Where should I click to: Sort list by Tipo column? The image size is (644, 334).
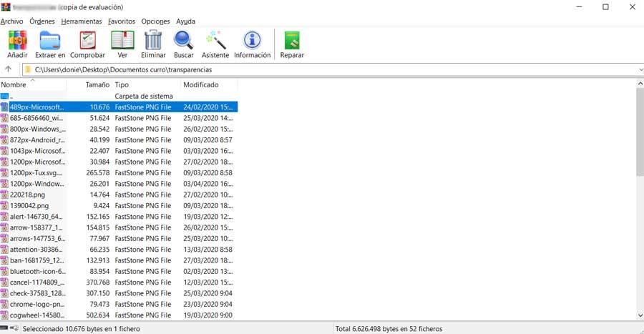pos(146,84)
